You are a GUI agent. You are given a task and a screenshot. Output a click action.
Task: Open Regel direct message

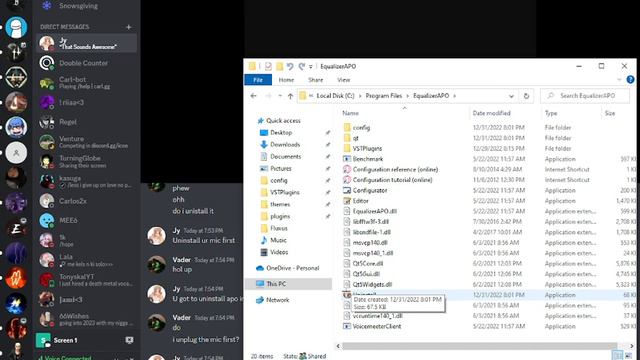(x=87, y=122)
